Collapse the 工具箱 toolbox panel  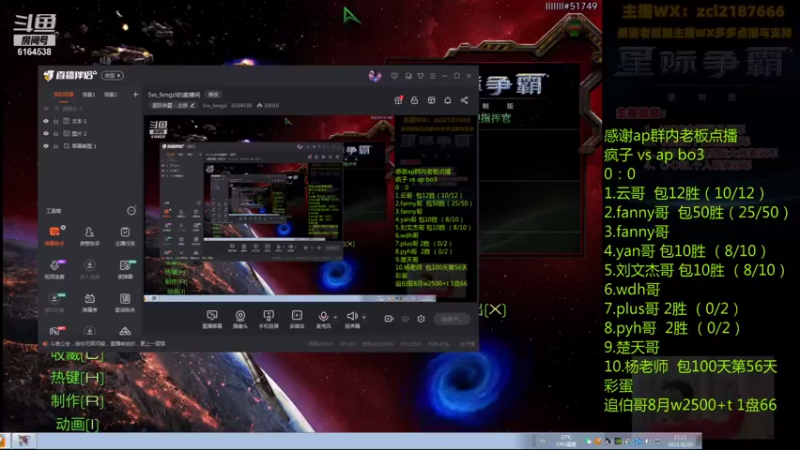click(131, 211)
